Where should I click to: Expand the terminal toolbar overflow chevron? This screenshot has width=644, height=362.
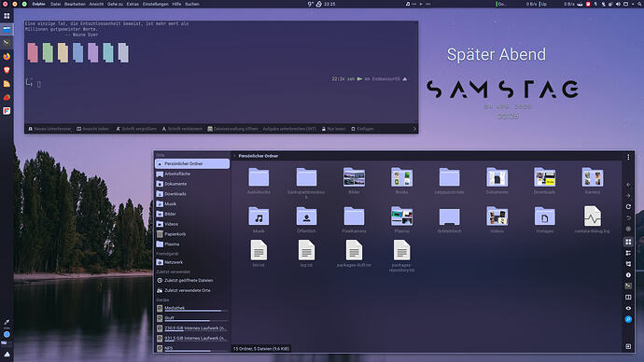click(414, 129)
